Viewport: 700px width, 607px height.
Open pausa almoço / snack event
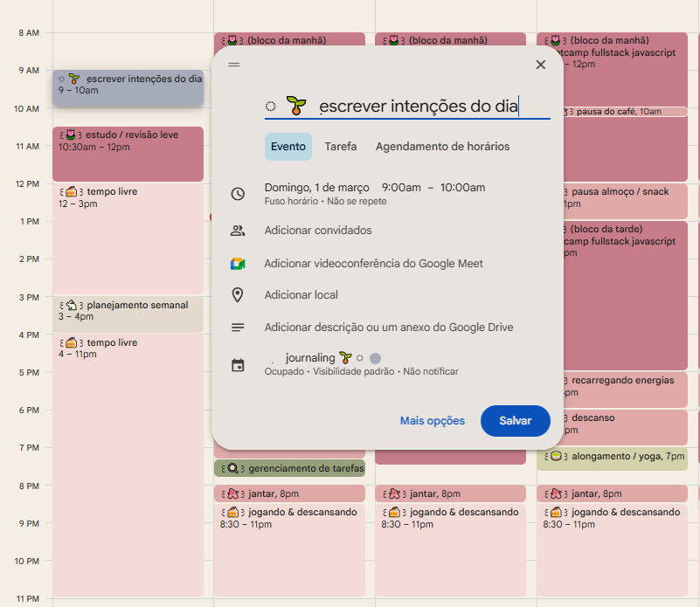click(x=625, y=200)
